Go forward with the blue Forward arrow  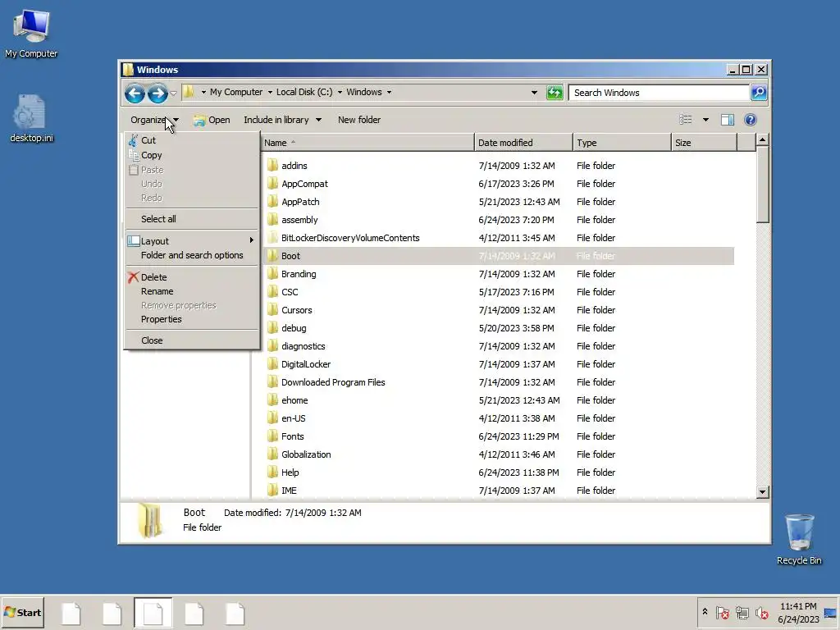[x=157, y=94]
